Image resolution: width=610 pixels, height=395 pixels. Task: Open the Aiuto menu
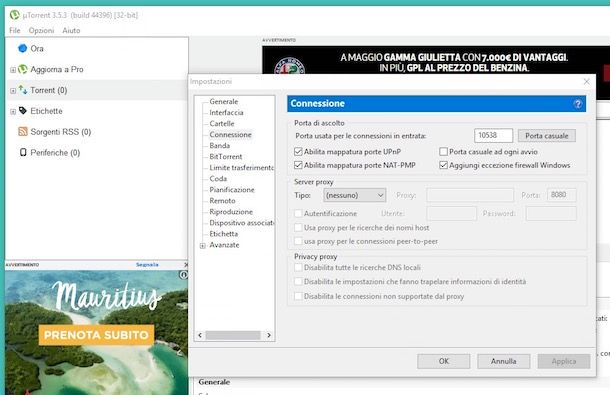tap(71, 30)
